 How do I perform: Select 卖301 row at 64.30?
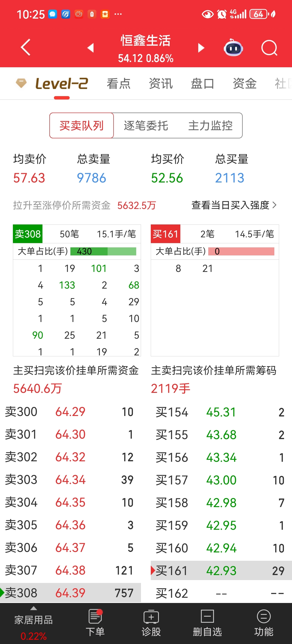tap(71, 435)
